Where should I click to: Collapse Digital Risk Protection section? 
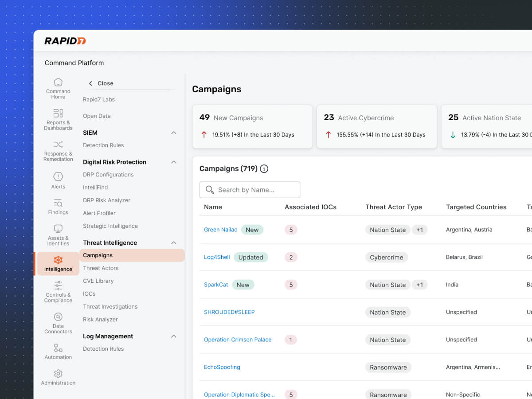(x=174, y=162)
